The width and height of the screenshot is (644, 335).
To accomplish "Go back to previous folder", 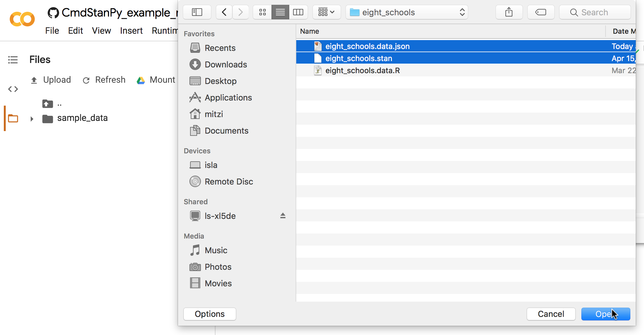I will coord(224,12).
